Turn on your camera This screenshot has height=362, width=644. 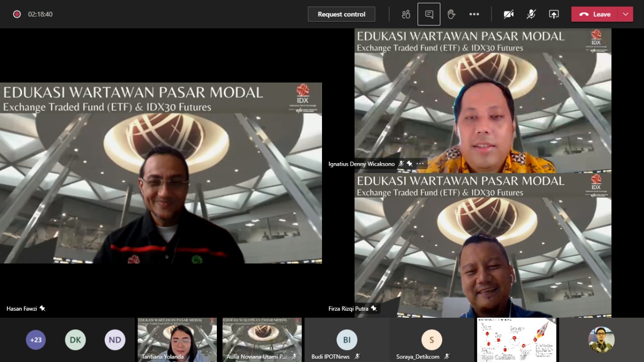(x=509, y=14)
